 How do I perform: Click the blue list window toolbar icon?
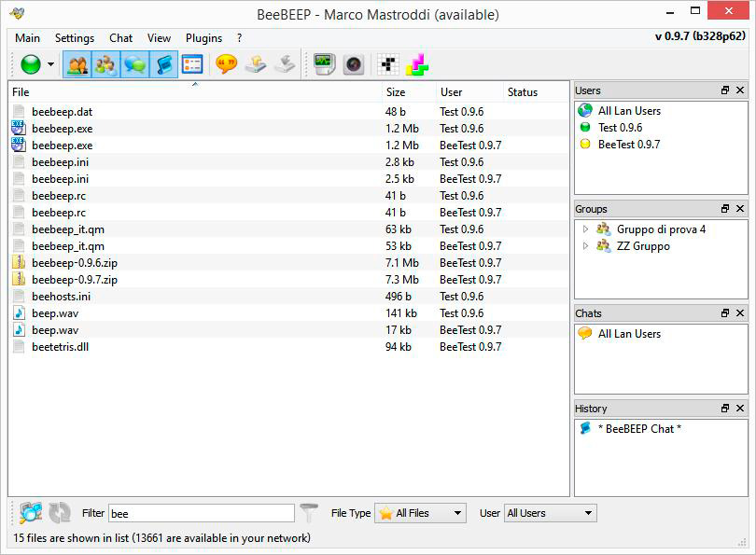coord(192,64)
